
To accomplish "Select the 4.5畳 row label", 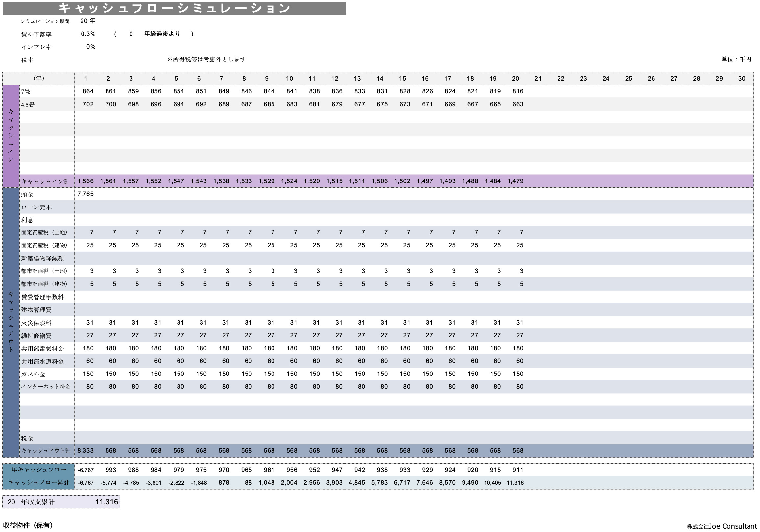I will point(28,105).
